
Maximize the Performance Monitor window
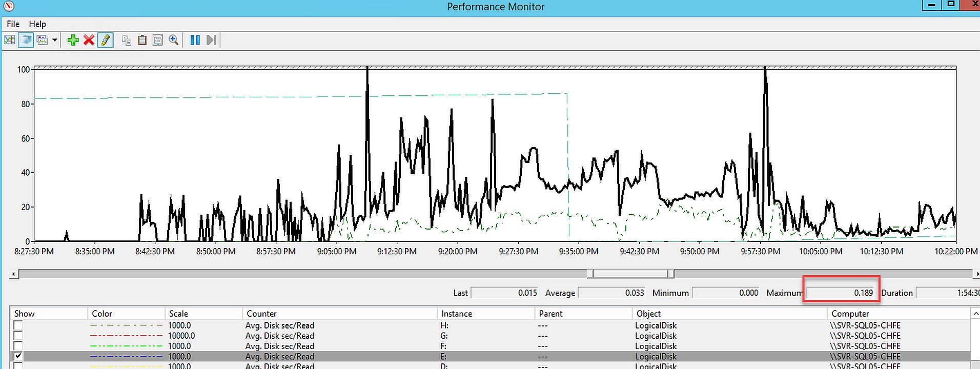tap(951, 5)
